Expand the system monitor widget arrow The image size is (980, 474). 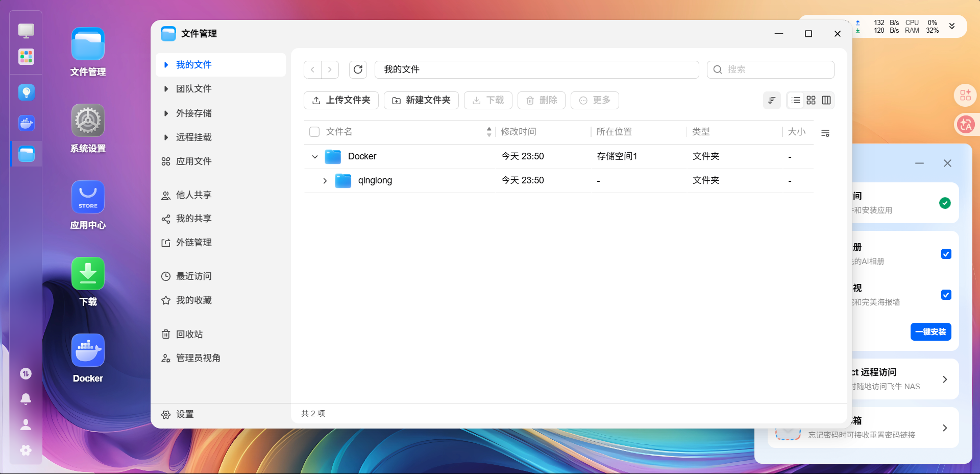point(952,26)
